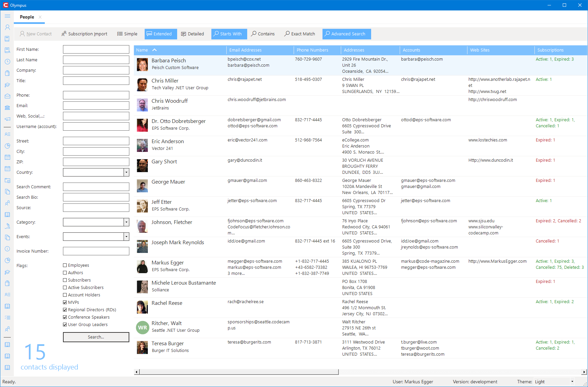
Task: Close the People tab with its X
Action: (40, 17)
